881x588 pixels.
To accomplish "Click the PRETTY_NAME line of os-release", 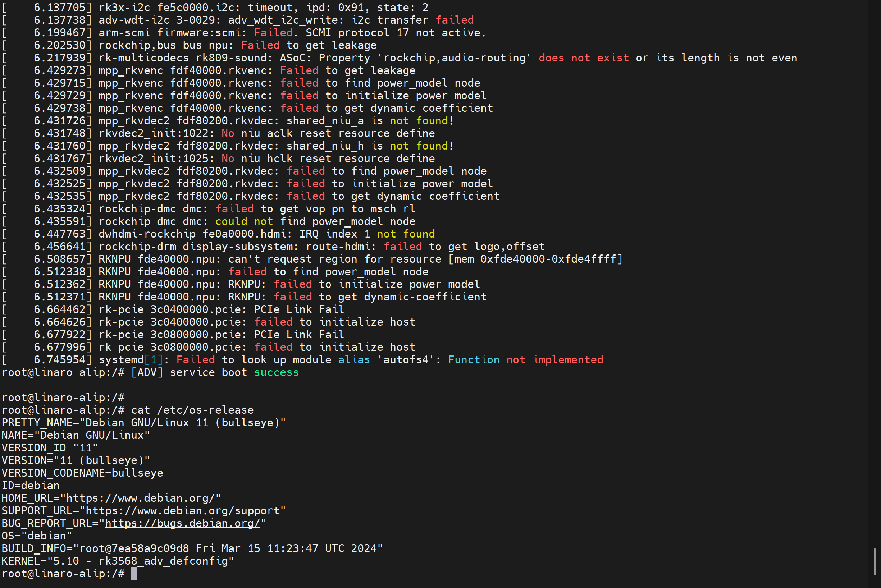I will pyautogui.click(x=143, y=423).
